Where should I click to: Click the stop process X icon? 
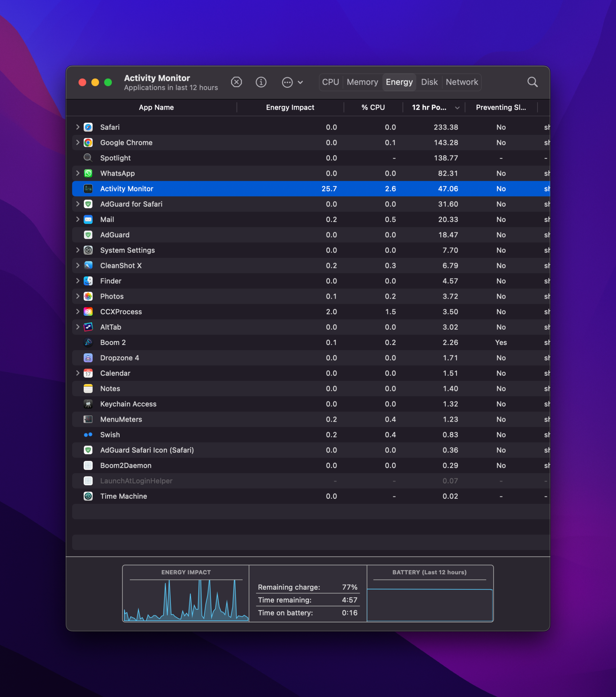click(x=236, y=82)
